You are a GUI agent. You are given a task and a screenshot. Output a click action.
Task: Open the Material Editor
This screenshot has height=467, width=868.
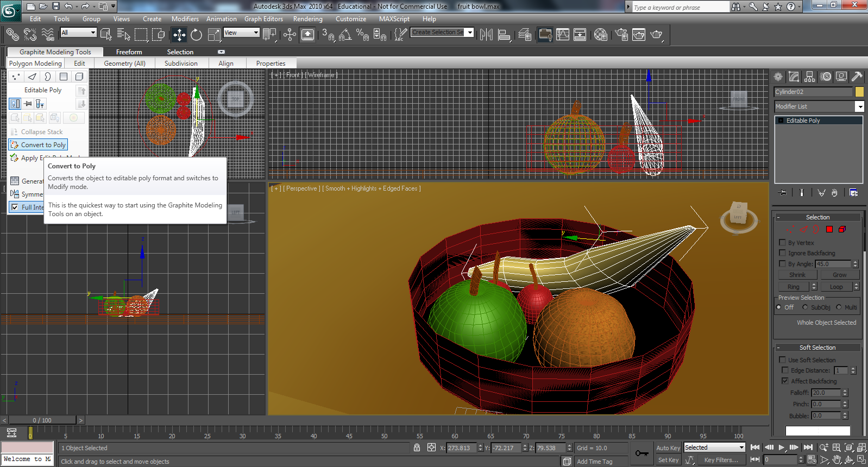click(601, 35)
